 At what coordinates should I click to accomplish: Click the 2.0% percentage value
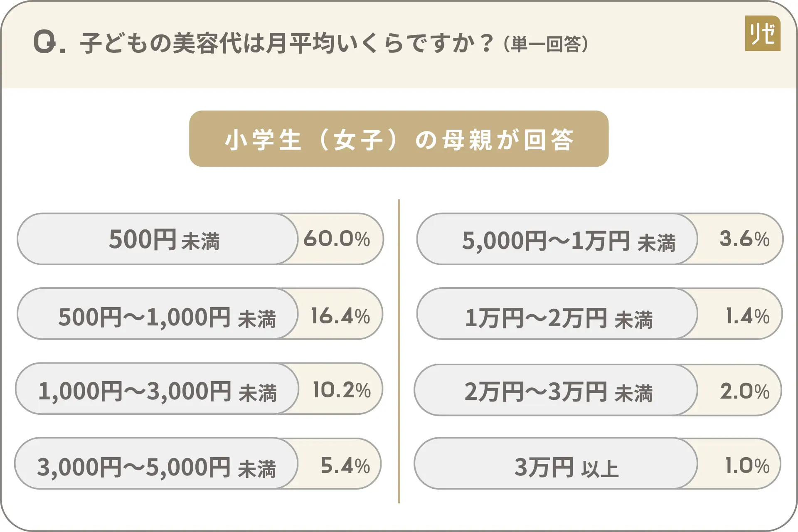745,391
